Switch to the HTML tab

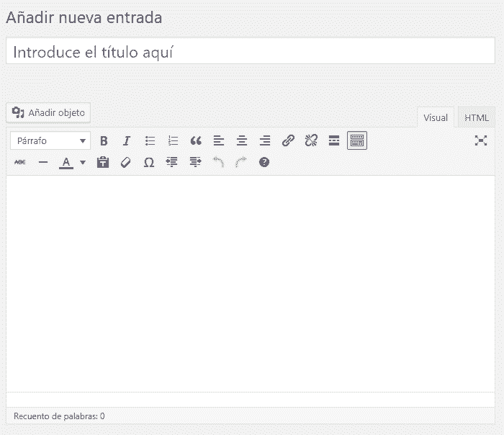477,117
